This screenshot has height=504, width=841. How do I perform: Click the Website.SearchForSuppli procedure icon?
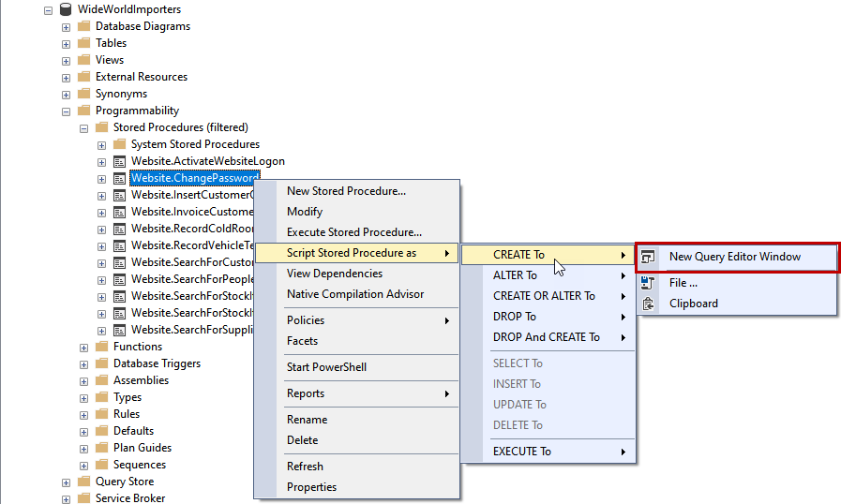pyautogui.click(x=120, y=330)
